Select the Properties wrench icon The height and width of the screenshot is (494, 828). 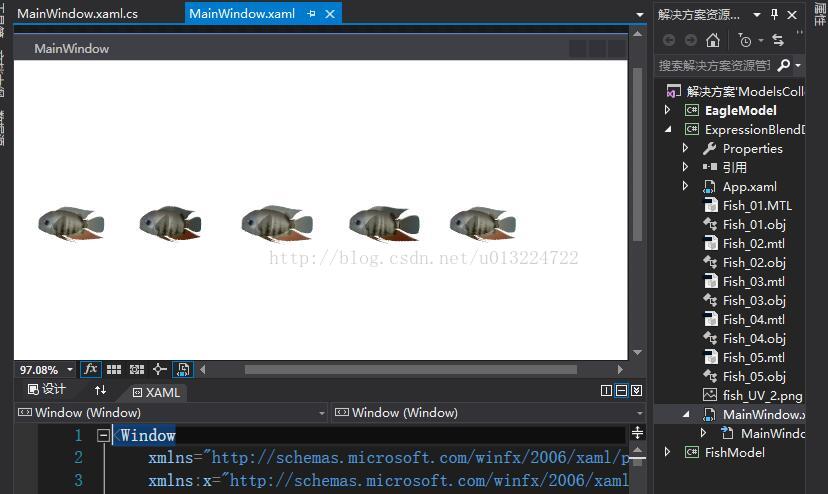710,148
